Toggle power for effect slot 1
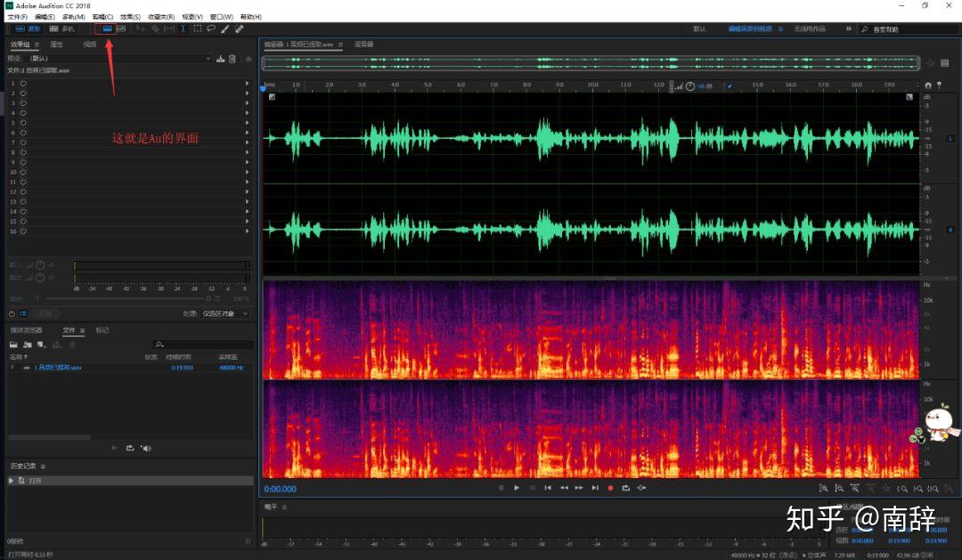 tap(23, 83)
